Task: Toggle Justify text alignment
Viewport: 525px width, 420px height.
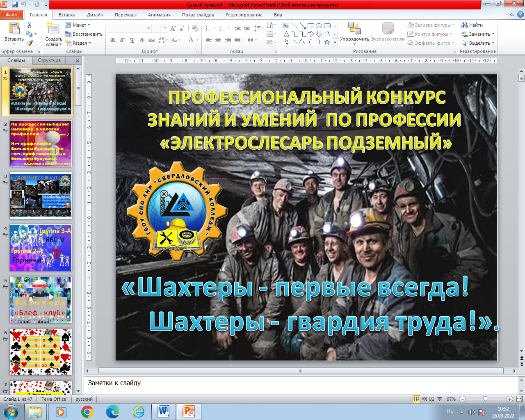Action: [x=237, y=40]
